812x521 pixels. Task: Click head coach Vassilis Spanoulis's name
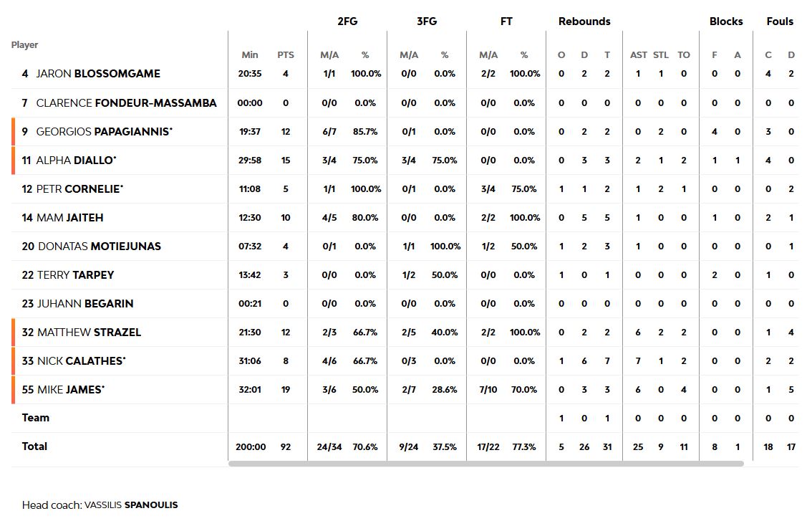click(x=131, y=505)
